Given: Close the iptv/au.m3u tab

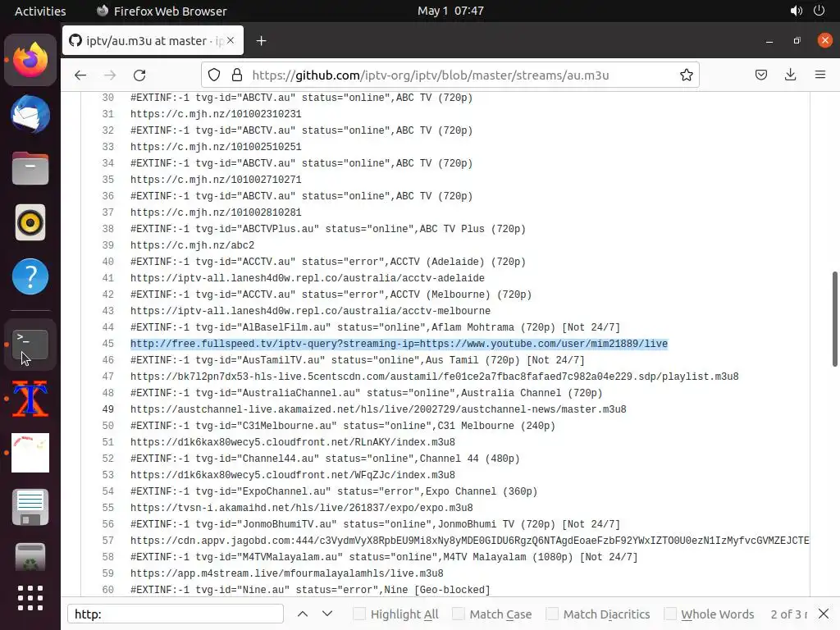Looking at the screenshot, I should (x=231, y=40).
